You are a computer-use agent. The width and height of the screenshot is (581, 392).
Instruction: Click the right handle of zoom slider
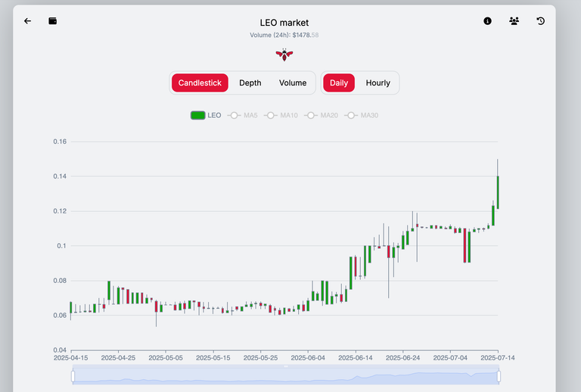(499, 376)
